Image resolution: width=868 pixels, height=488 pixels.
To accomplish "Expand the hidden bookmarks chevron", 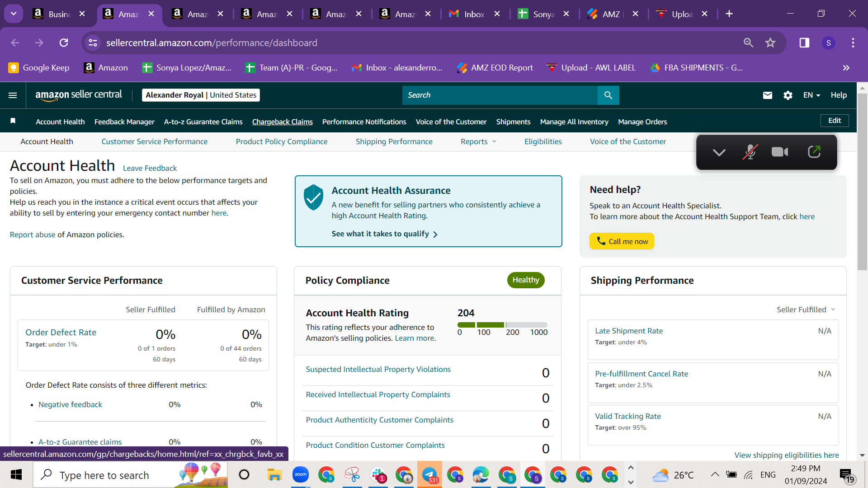I will [846, 68].
